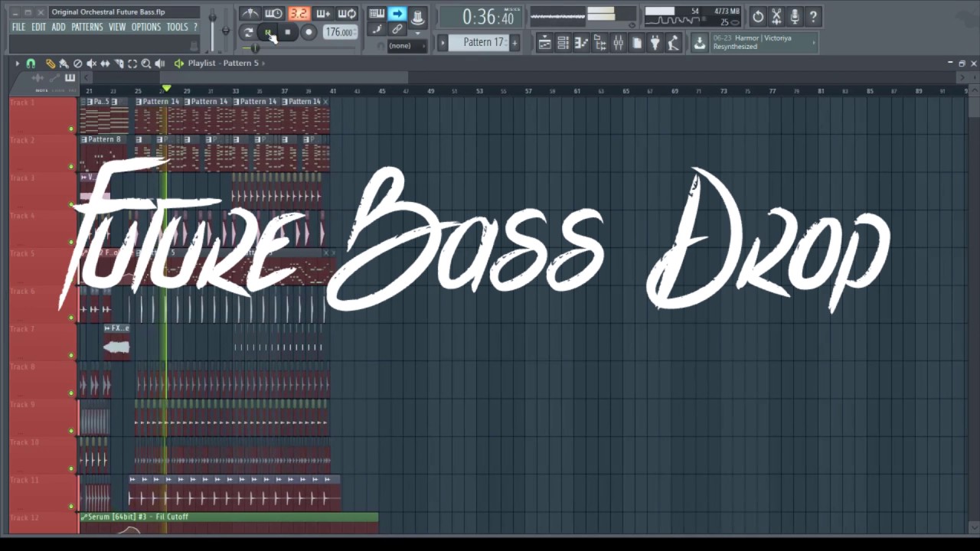Click the brush icon below the keyboard icon
The width and height of the screenshot is (980, 551).
[x=376, y=29]
